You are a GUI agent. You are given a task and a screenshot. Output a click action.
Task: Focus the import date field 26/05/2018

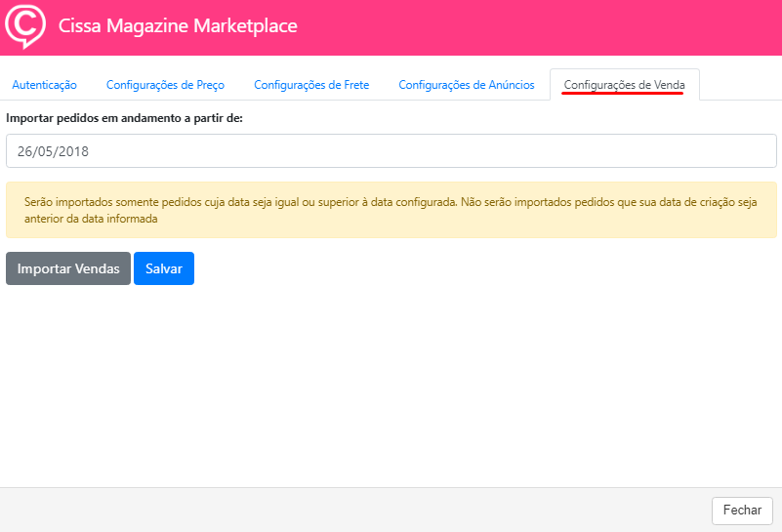click(391, 151)
